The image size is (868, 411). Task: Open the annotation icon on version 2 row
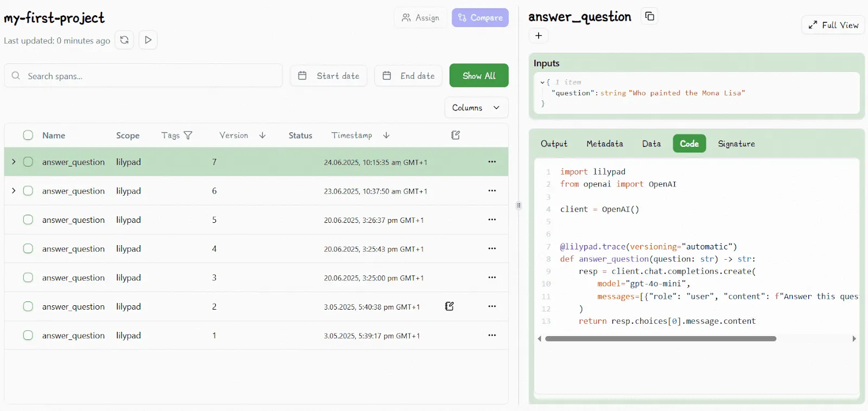click(x=449, y=306)
